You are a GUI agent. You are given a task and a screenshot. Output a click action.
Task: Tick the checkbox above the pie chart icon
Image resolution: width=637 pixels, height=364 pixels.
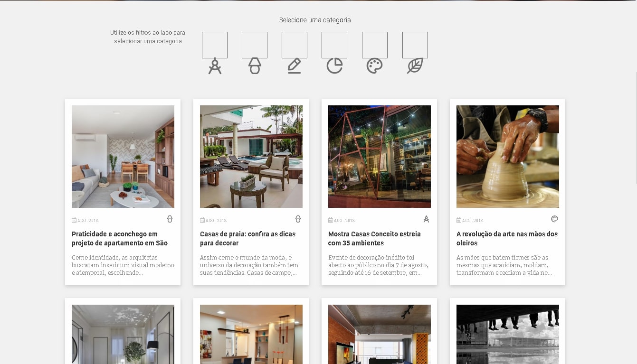(x=334, y=45)
